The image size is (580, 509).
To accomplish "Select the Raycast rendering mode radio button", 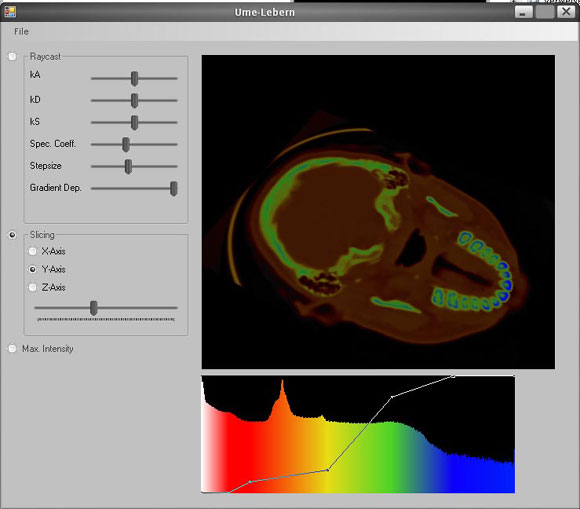I will pyautogui.click(x=12, y=57).
